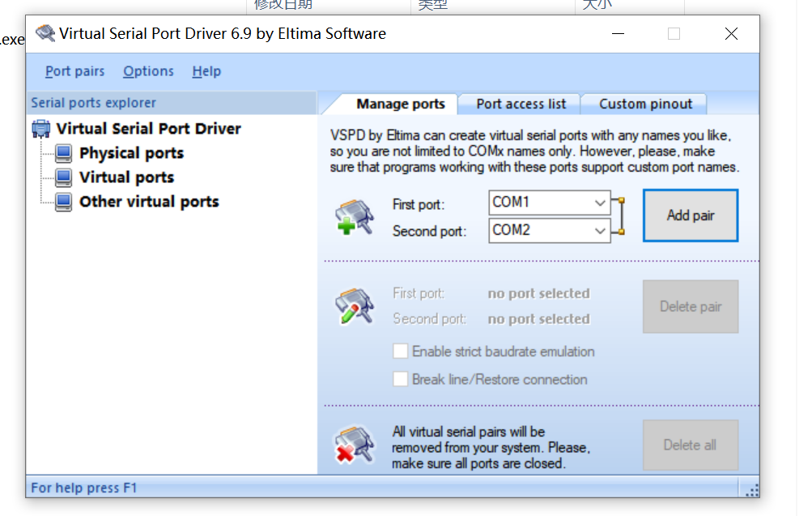Click the disabled maximize window button
The width and height of the screenshot is (812, 516).
pyautogui.click(x=674, y=34)
